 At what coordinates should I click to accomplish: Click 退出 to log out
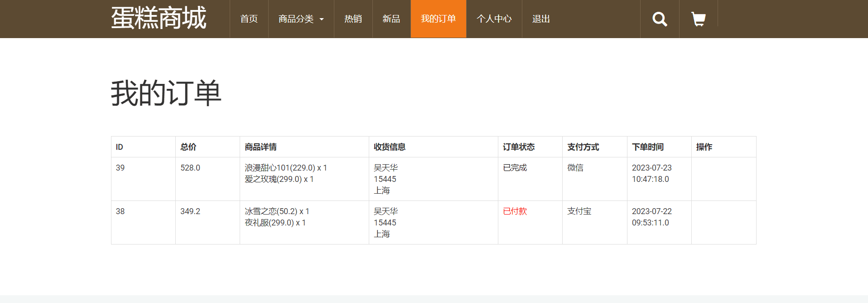(x=541, y=19)
